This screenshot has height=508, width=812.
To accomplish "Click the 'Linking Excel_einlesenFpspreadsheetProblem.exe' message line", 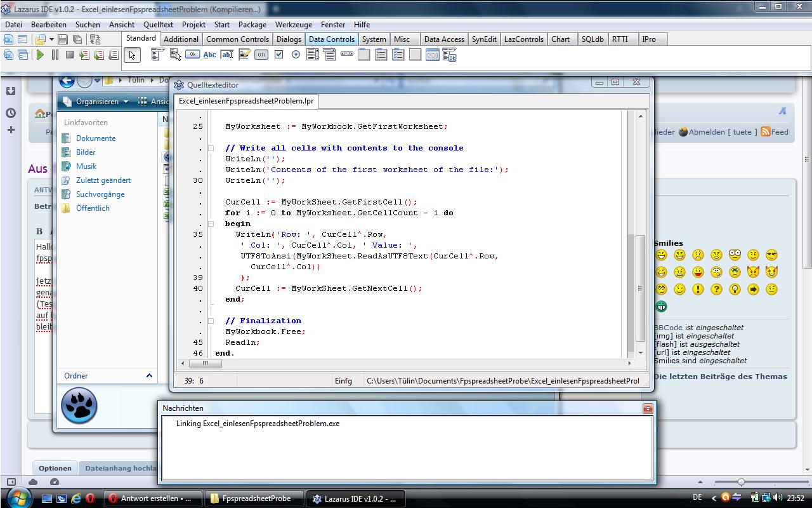I will [258, 424].
